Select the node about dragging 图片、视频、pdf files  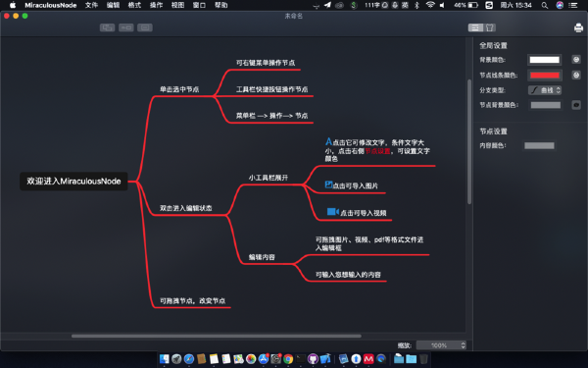pyautogui.click(x=369, y=243)
